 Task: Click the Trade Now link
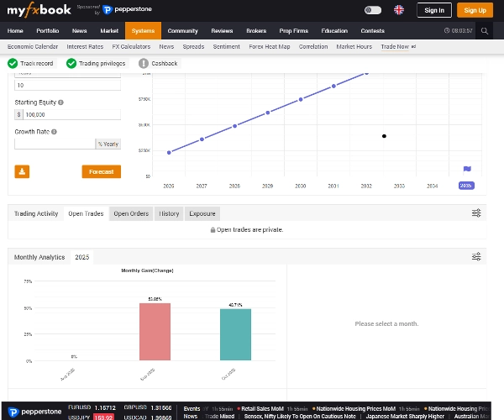coord(395,46)
